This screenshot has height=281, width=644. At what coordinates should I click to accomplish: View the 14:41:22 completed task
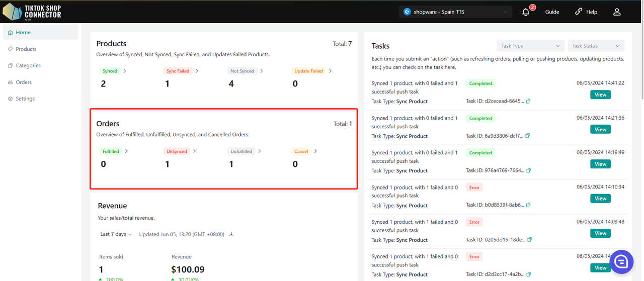click(600, 95)
